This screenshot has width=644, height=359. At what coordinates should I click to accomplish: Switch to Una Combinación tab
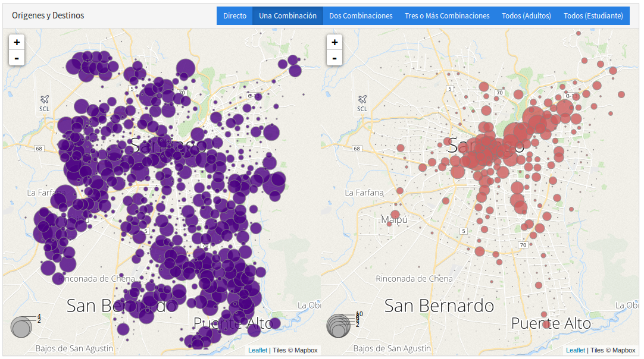287,15
